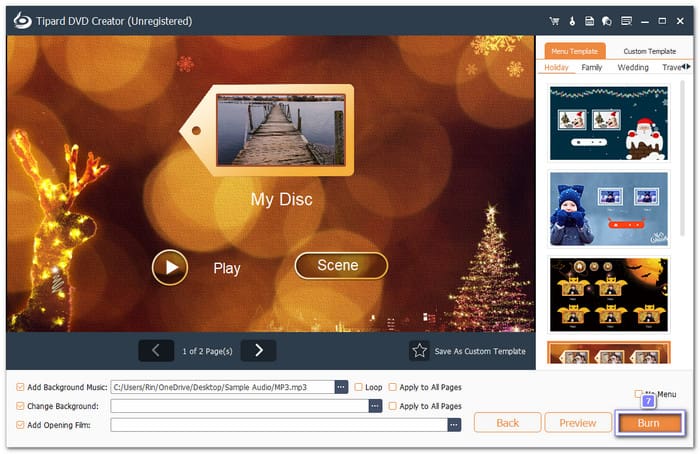Image resolution: width=700 pixels, height=454 pixels.
Task: Open browse button beside Change Background field
Action: [375, 406]
